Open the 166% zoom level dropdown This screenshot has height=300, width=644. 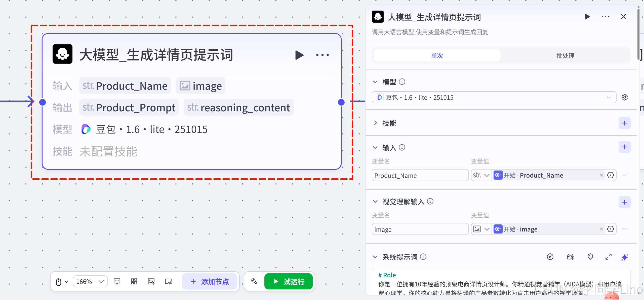90,281
